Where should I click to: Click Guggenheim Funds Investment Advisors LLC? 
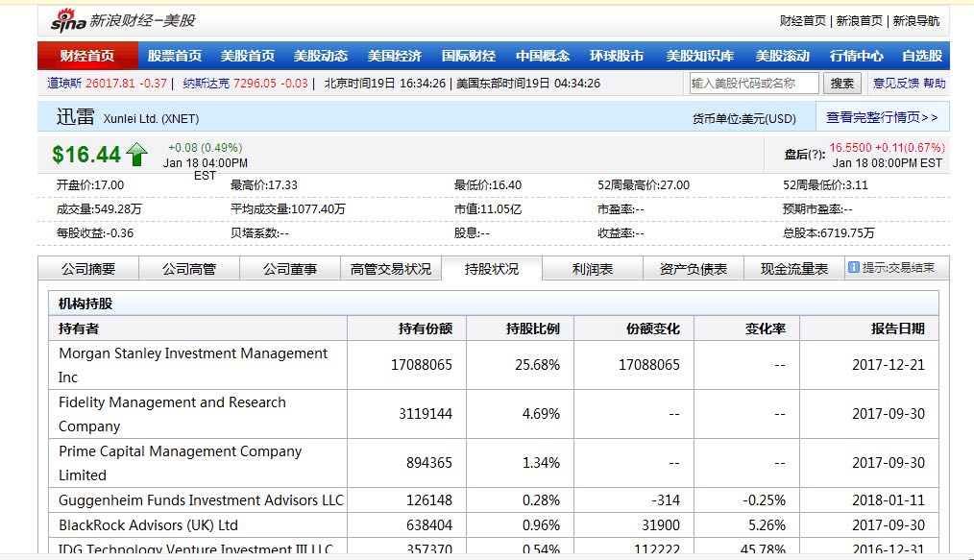(201, 500)
